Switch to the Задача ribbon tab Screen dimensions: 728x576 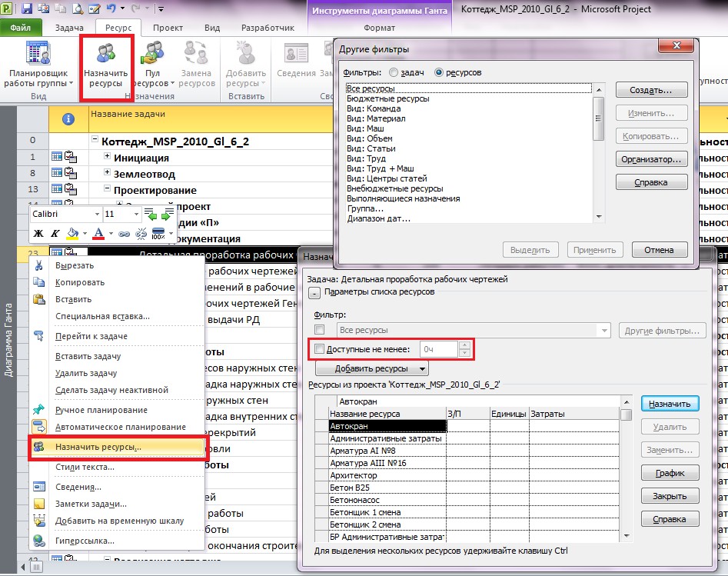(x=69, y=28)
